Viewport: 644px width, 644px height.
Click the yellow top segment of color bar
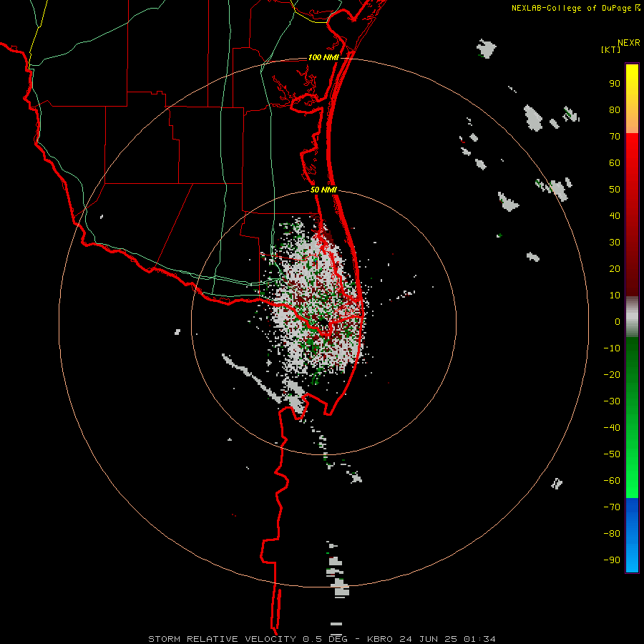point(632,99)
